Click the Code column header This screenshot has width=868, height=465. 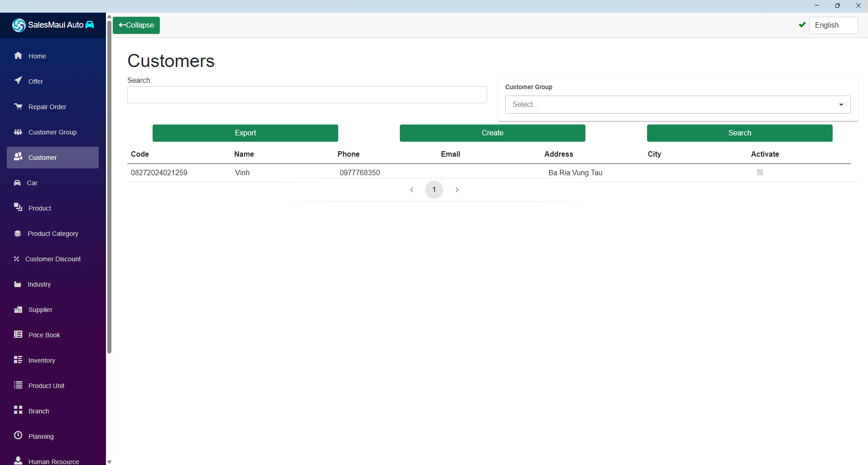coord(140,154)
